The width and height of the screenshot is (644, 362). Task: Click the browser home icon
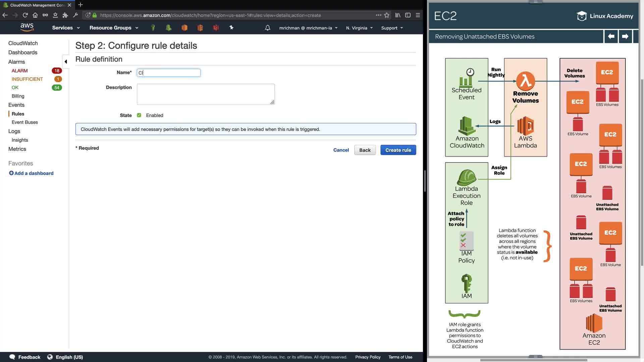(x=35, y=15)
